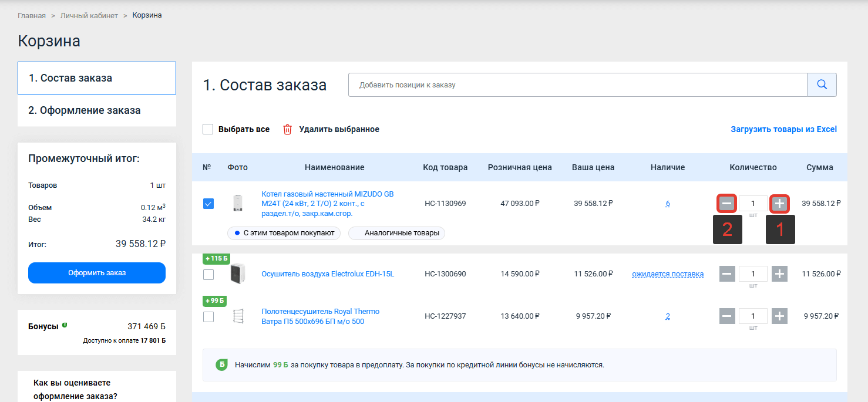Decrease quantity of MIZUDO gas boiler

click(726, 204)
